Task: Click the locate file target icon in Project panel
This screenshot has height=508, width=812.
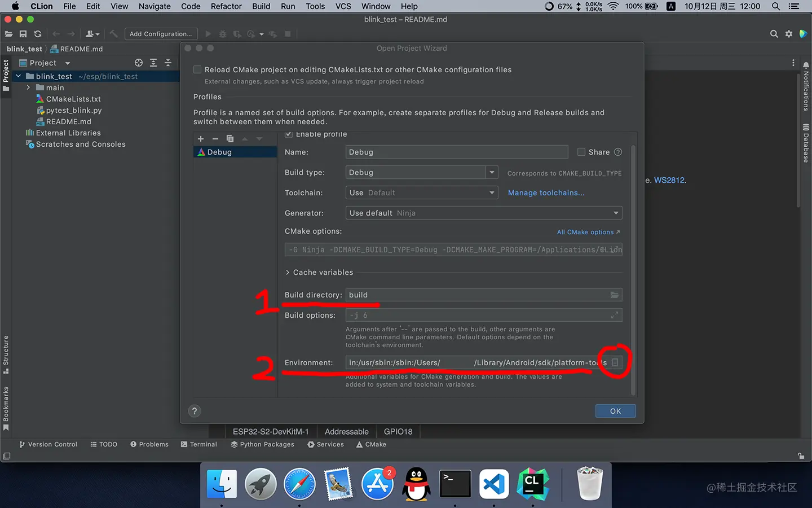Action: click(139, 63)
